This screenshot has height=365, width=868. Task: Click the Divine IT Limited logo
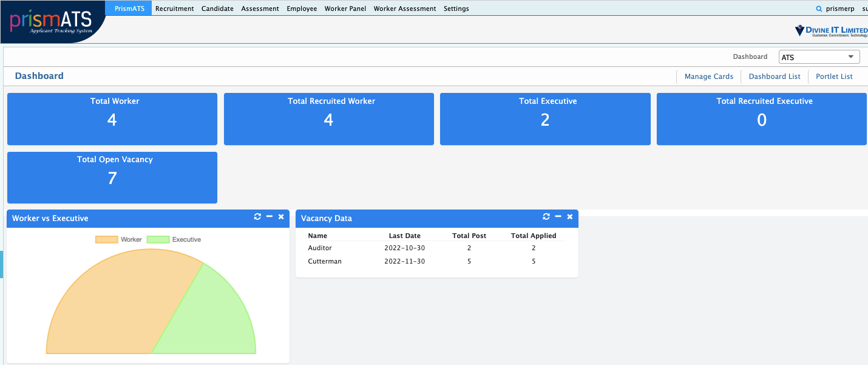coord(831,30)
